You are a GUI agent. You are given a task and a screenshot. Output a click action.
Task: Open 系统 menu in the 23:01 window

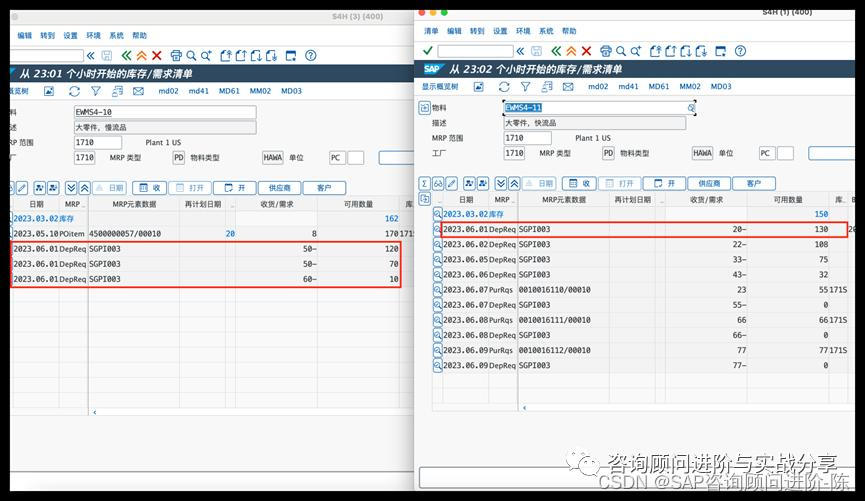click(x=116, y=35)
